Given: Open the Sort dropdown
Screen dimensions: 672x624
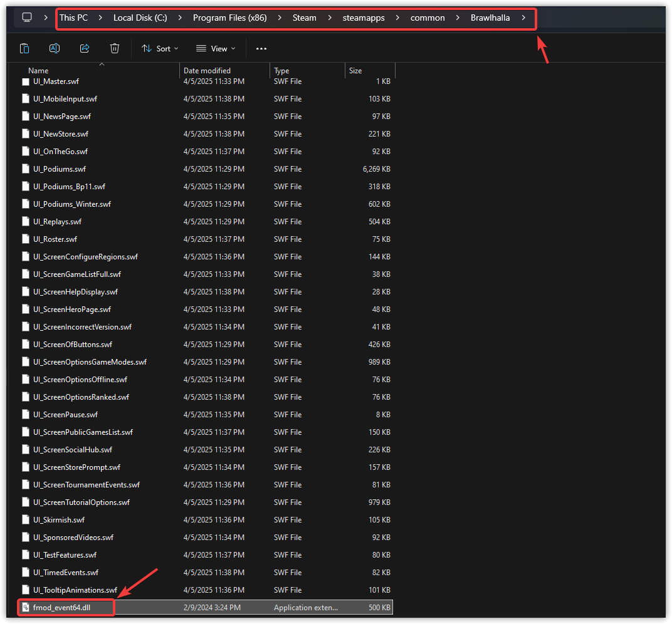Looking at the screenshot, I should [x=160, y=49].
